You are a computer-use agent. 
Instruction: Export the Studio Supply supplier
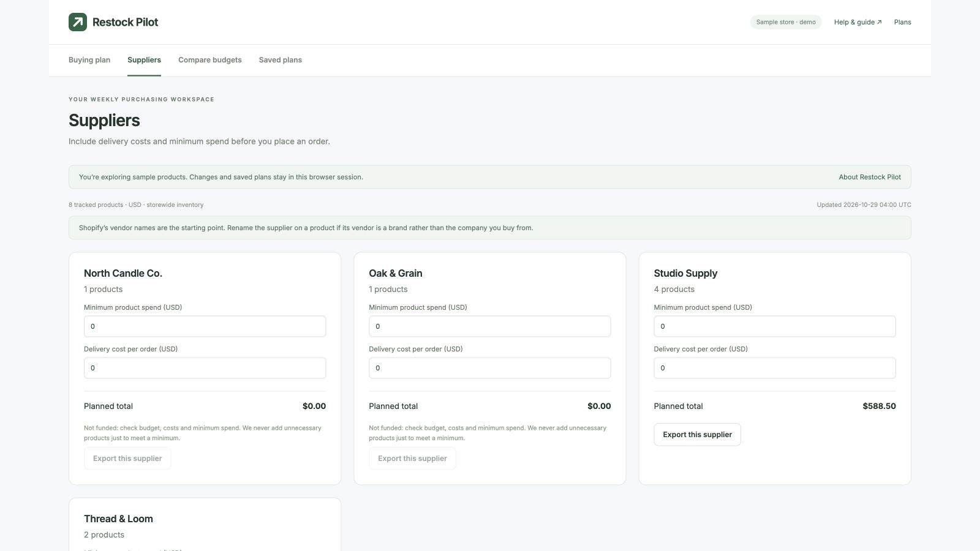(697, 435)
